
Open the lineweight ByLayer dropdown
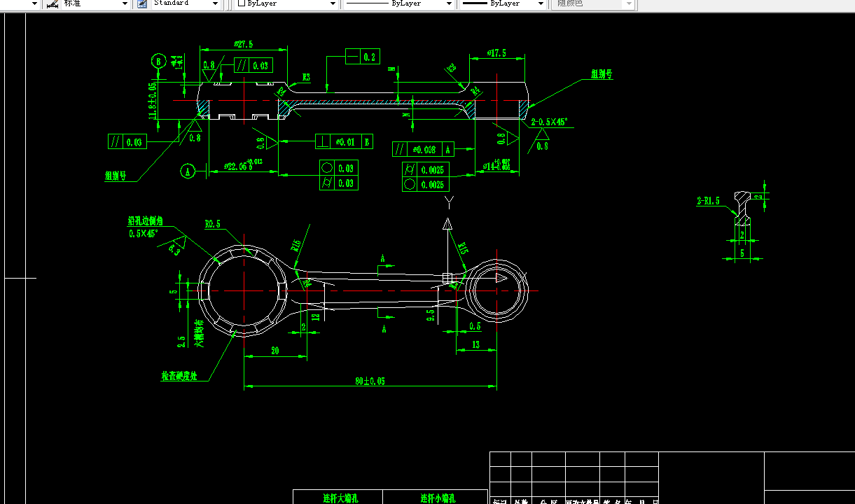click(540, 3)
